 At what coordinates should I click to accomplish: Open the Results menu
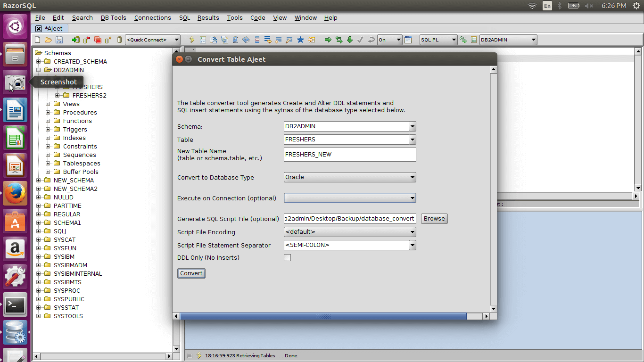pyautogui.click(x=208, y=18)
